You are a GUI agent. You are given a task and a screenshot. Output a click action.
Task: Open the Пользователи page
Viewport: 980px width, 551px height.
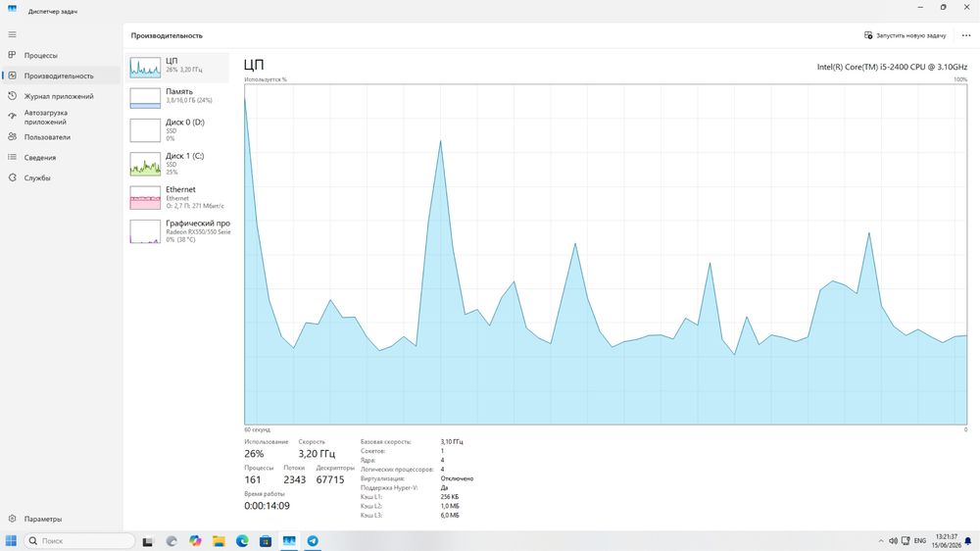pos(61,137)
